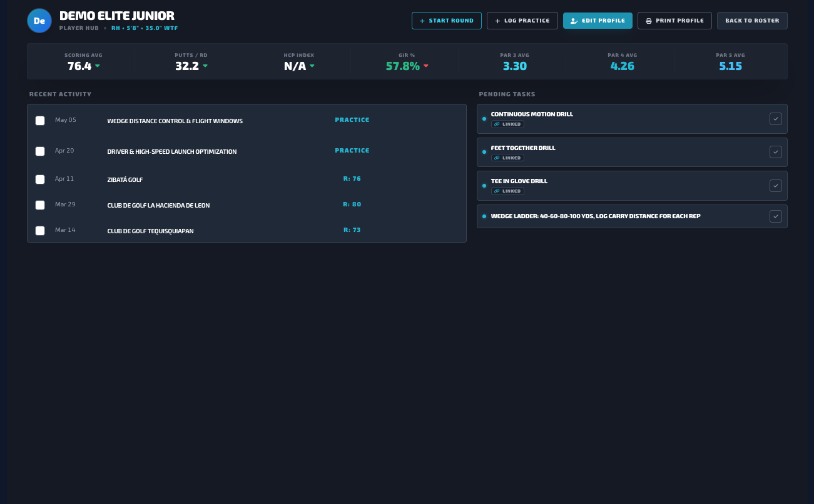Click the Par 4 Avg 4.26 stat
This screenshot has height=504, width=814.
623,66
